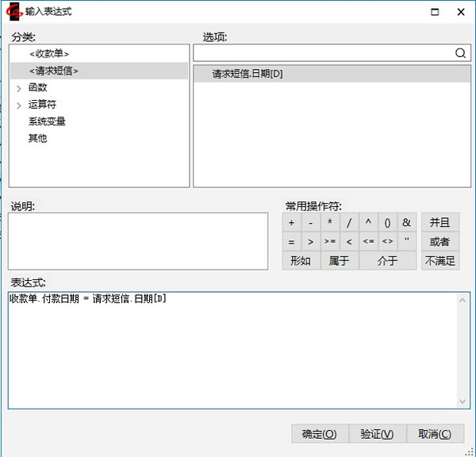Image resolution: width=476 pixels, height=457 pixels.
Task: Select the <收款单> category
Action: point(55,54)
